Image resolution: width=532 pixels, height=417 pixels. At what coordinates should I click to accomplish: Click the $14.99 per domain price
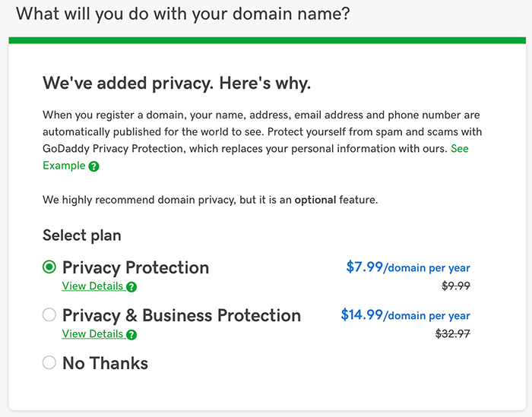click(405, 315)
